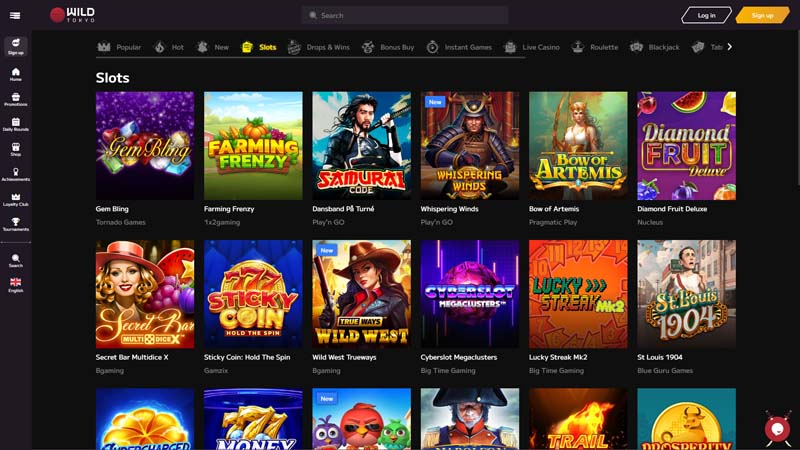800x450 pixels.
Task: Open the Bow of Artemis game thumbnail
Action: click(x=578, y=146)
